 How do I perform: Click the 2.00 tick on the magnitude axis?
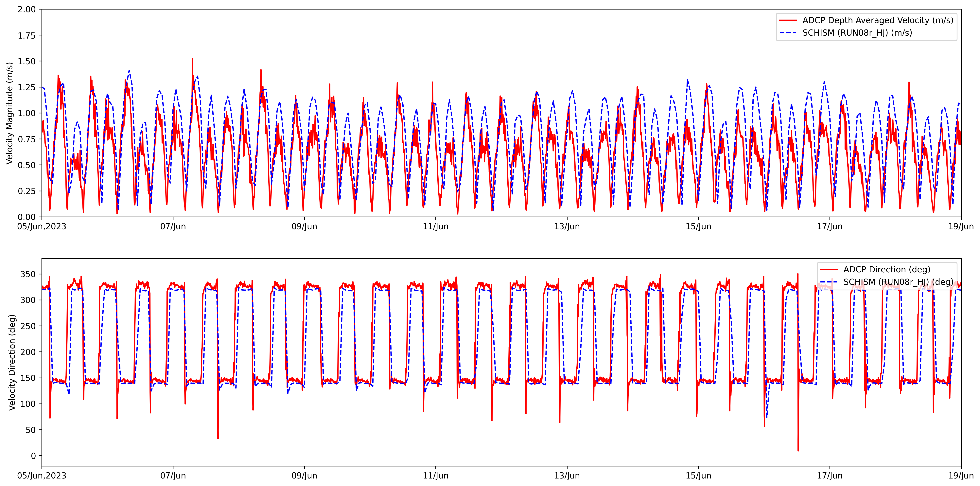tap(27, 9)
